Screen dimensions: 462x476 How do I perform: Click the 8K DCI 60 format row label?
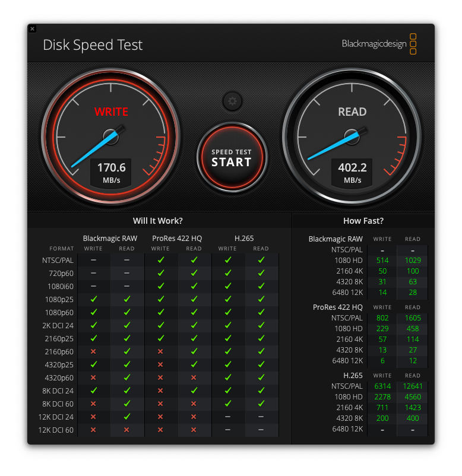coord(58,404)
